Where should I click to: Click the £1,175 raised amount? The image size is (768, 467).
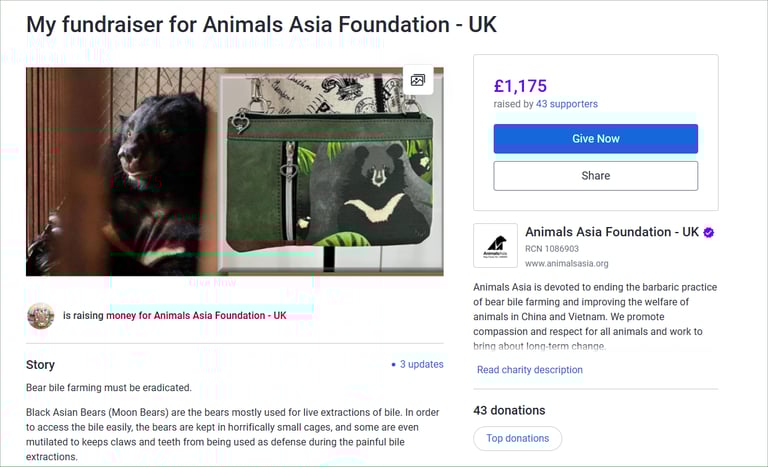(x=520, y=86)
